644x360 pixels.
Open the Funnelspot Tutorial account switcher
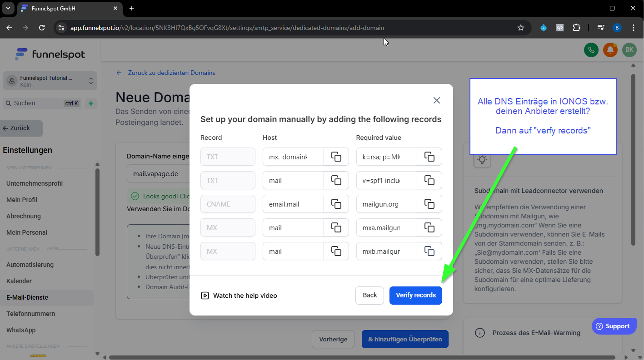coord(50,81)
